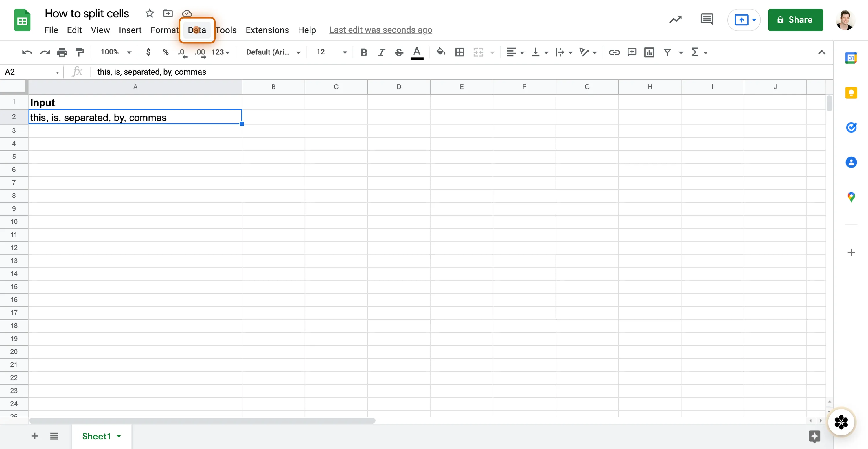Open Google Tasks in side panel
The width and height of the screenshot is (868, 449).
(x=851, y=127)
